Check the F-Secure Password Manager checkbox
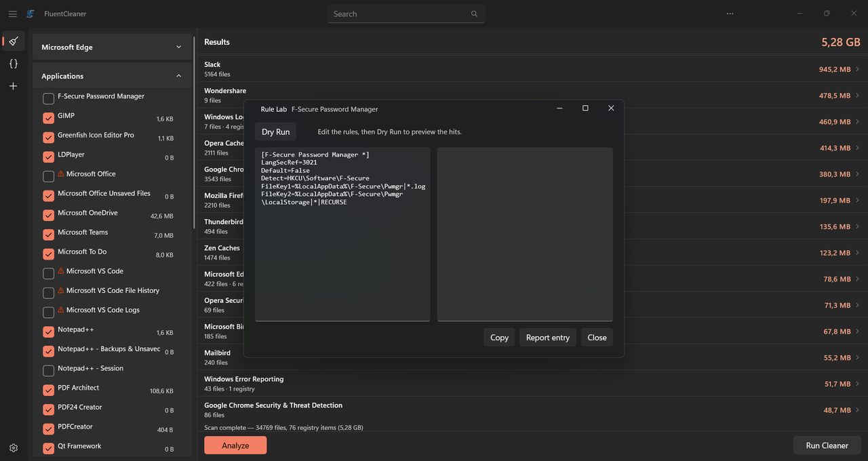 [48, 98]
